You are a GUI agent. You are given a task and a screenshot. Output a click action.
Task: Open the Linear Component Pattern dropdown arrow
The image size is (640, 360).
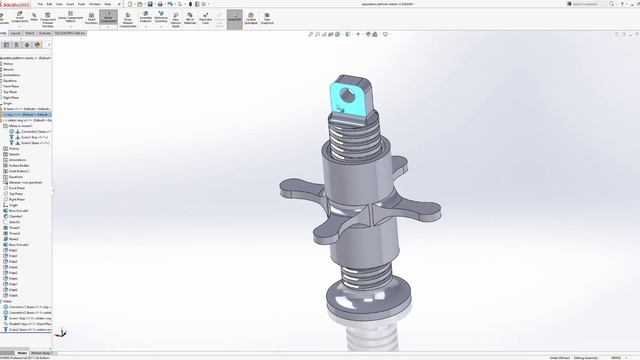pos(70,27)
